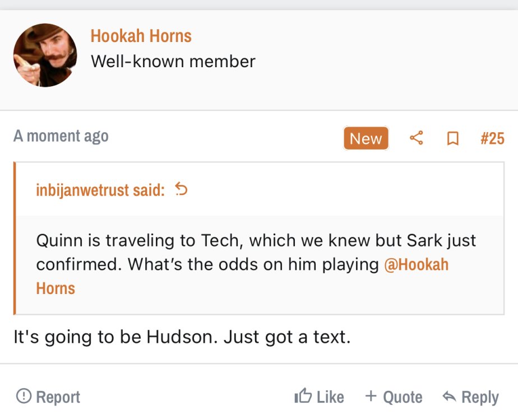Click the plus icon next to Quote
The width and height of the screenshot is (518, 420).
371,396
